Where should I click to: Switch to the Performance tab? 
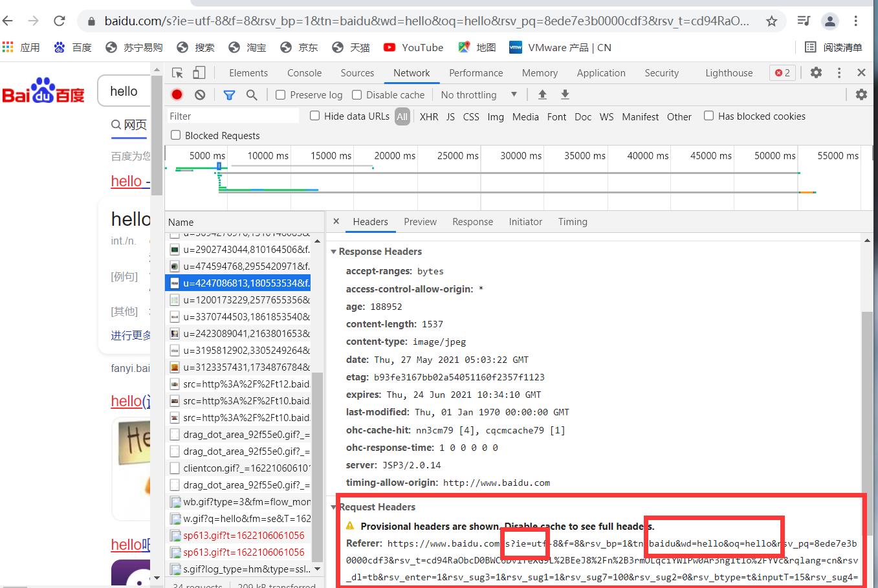(476, 73)
